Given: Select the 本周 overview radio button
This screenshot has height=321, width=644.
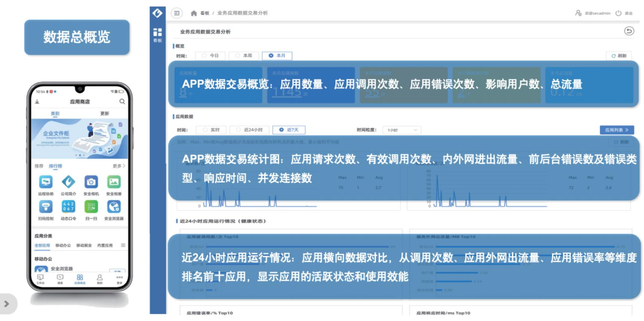Looking at the screenshot, I should click(243, 56).
